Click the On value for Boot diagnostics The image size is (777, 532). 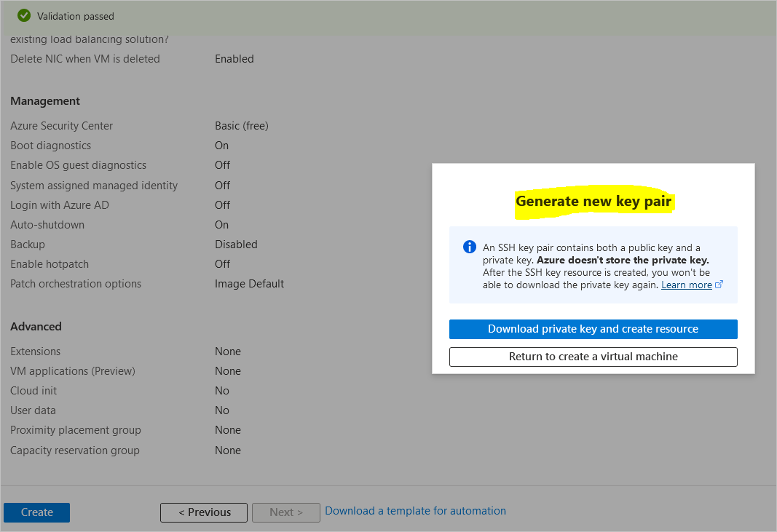(221, 146)
